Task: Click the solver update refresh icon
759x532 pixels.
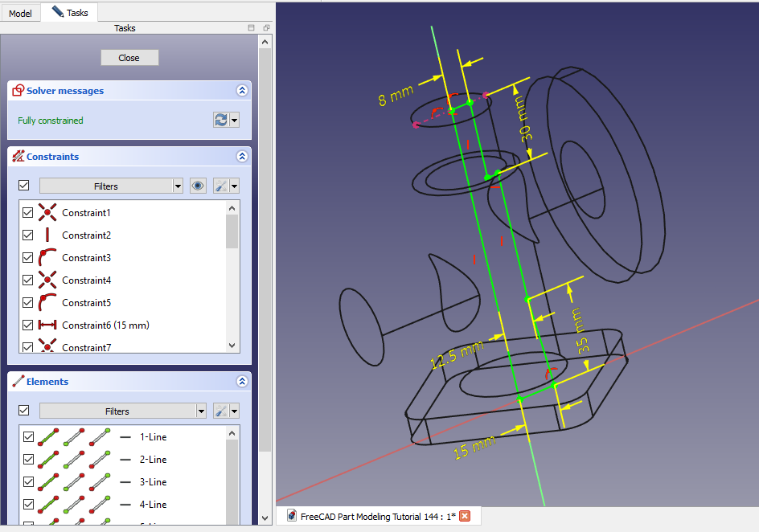Action: [x=220, y=120]
